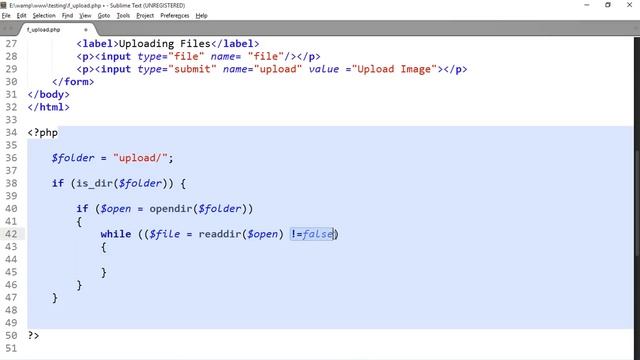Open the View menu
The height and width of the screenshot is (360, 640).
tap(85, 16)
